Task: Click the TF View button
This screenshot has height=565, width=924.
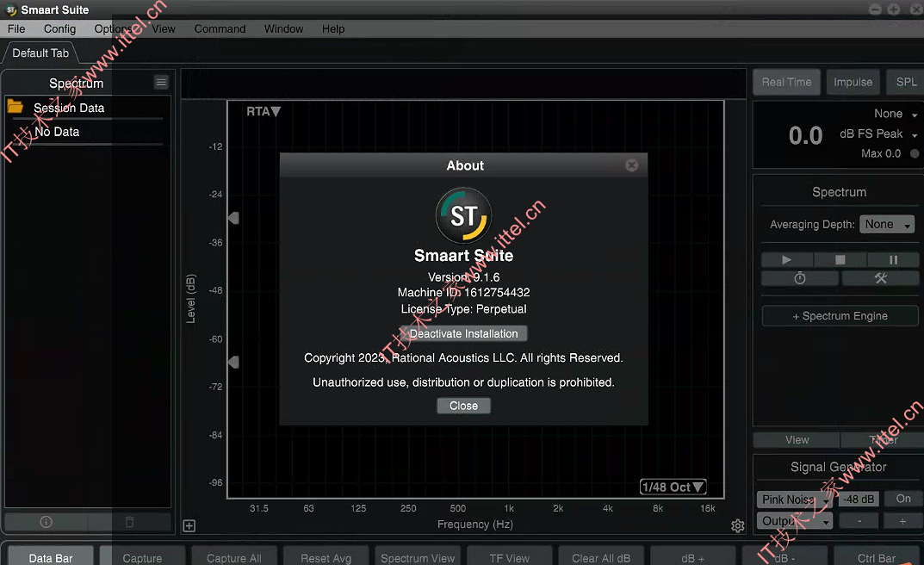Action: coord(510,556)
